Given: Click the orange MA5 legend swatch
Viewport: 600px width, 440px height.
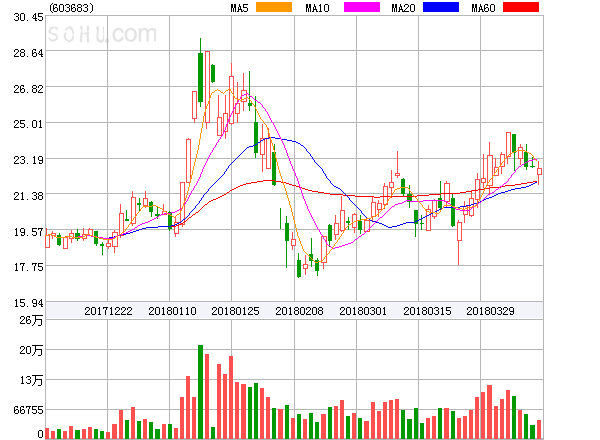Looking at the screenshot, I should 274,7.
